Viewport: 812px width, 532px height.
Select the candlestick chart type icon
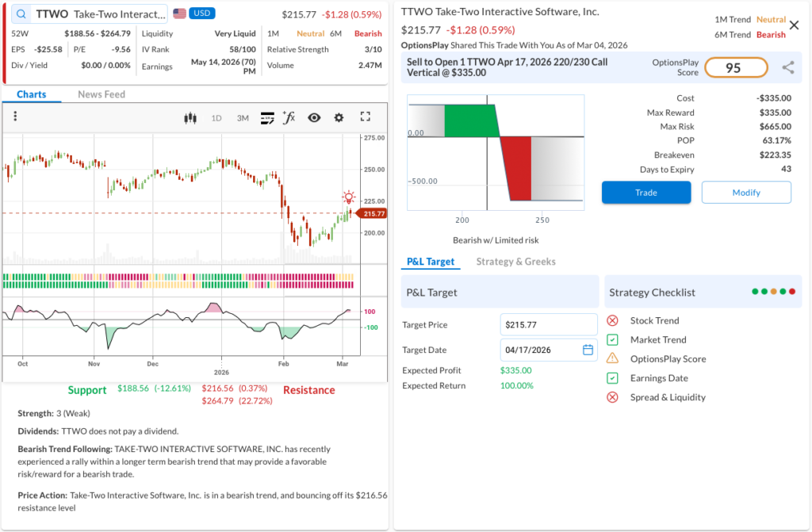(x=190, y=117)
